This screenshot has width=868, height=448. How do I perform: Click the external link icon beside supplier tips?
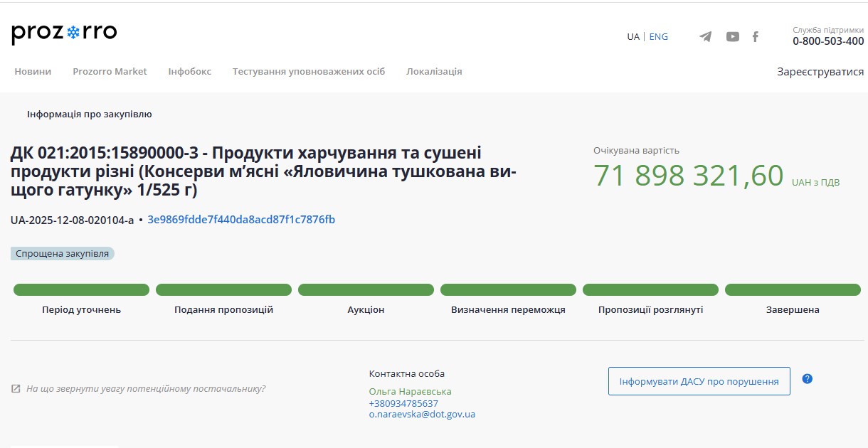[16, 389]
